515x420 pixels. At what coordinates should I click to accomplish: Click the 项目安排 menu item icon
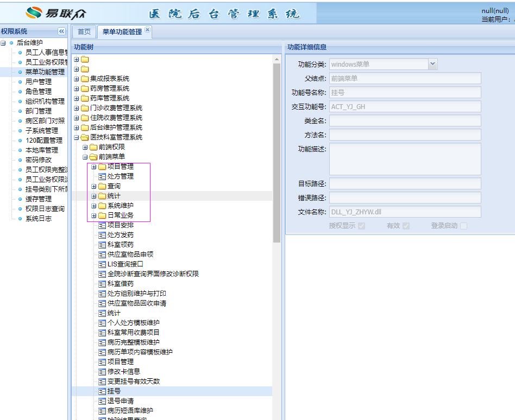tap(102, 225)
